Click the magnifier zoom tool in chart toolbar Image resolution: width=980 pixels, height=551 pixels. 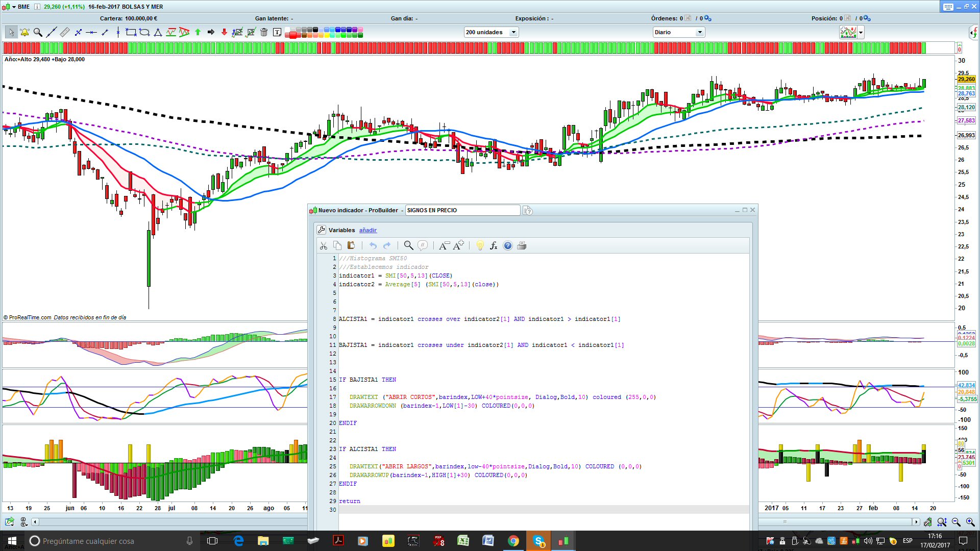[38, 32]
